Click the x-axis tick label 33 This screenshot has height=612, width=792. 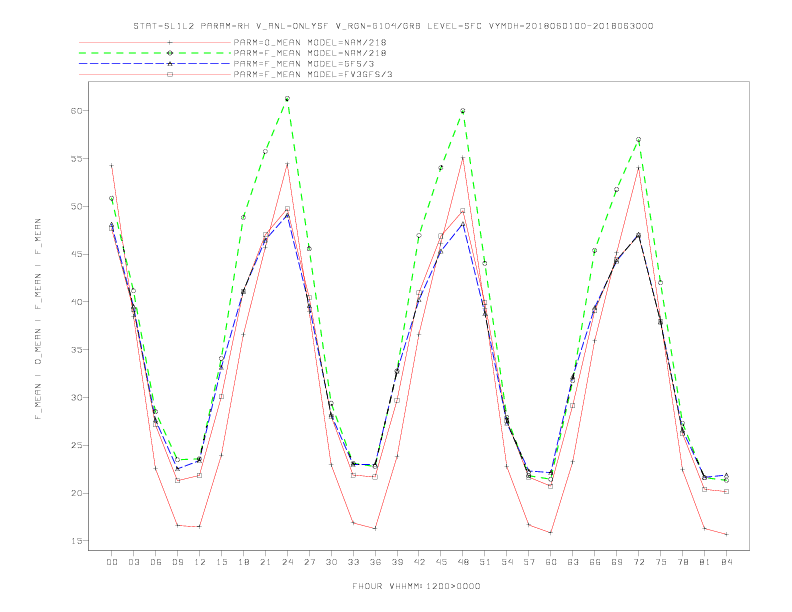pyautogui.click(x=353, y=562)
